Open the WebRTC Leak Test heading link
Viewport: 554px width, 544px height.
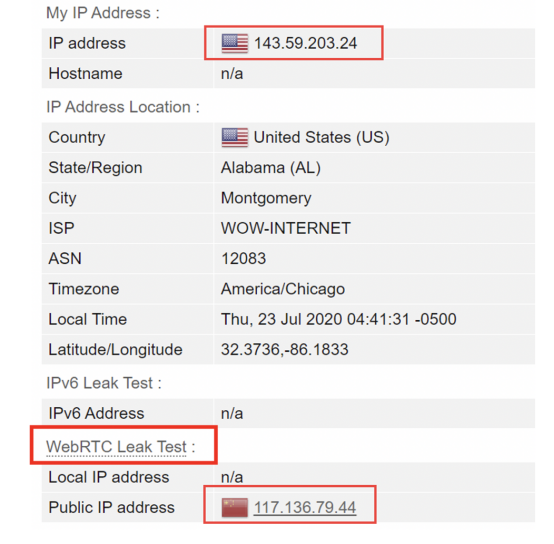point(116,447)
